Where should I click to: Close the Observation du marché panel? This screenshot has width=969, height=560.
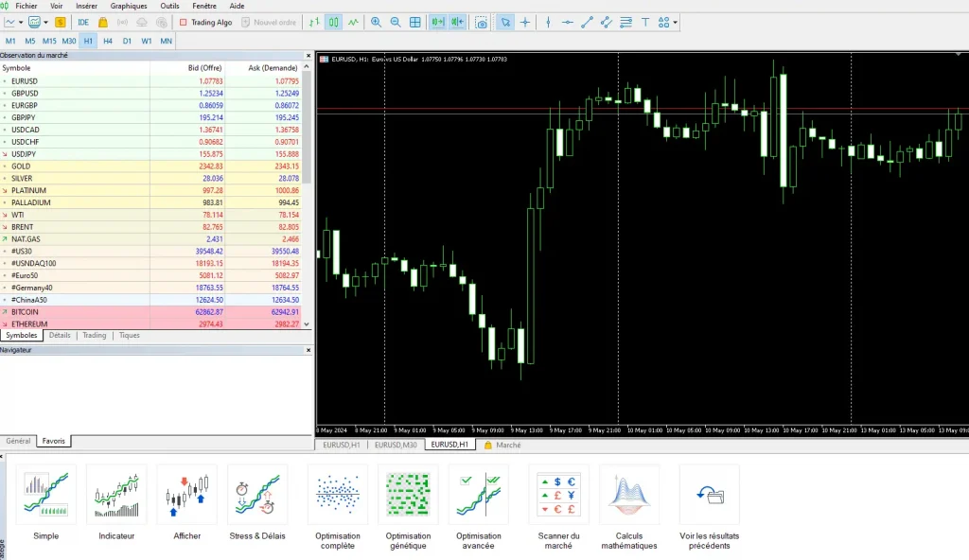(x=308, y=55)
